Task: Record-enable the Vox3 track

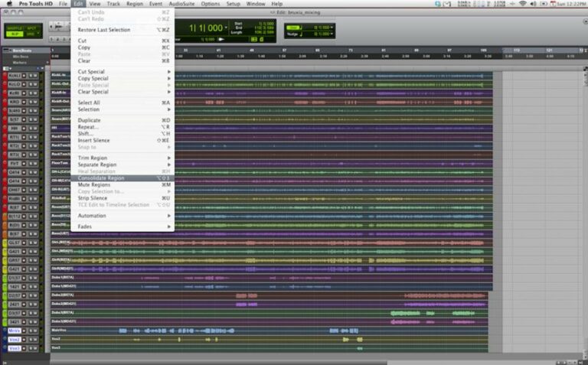Action: pyautogui.click(x=24, y=348)
